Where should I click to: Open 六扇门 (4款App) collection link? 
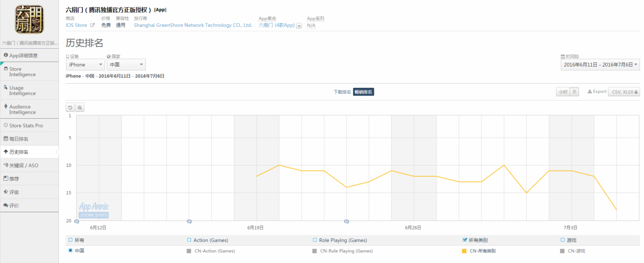click(277, 25)
